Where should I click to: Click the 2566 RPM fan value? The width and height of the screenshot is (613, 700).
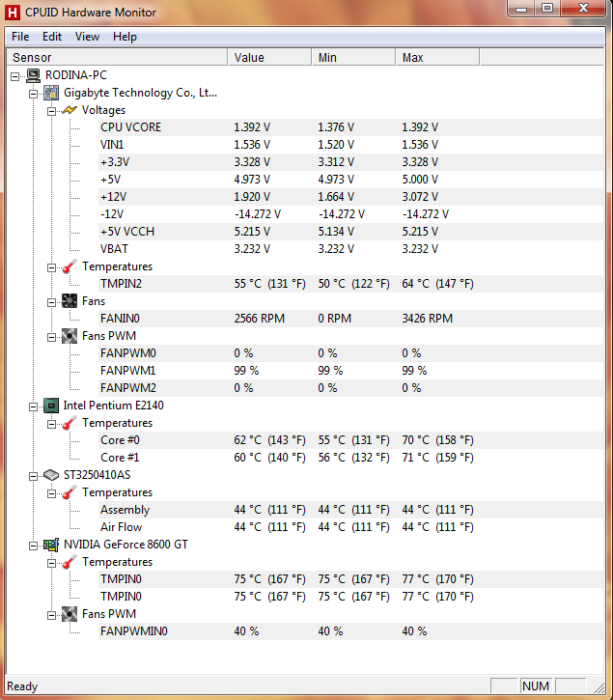260,319
